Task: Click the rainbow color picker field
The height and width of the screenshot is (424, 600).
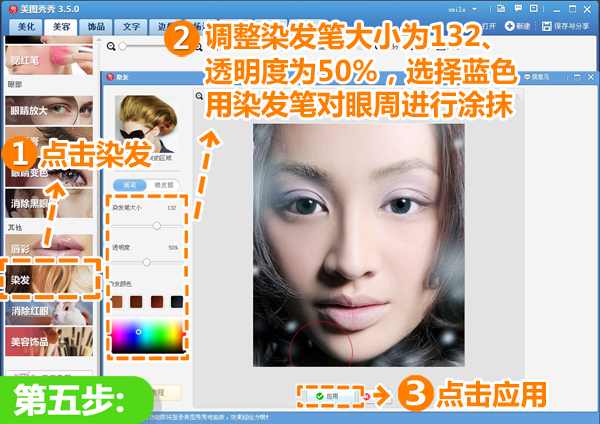Action: (148, 336)
